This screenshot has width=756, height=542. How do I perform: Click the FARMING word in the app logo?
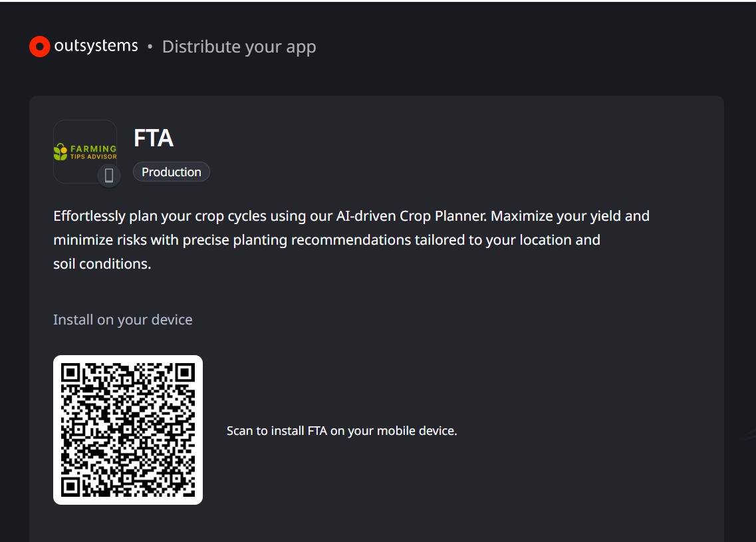(94, 148)
